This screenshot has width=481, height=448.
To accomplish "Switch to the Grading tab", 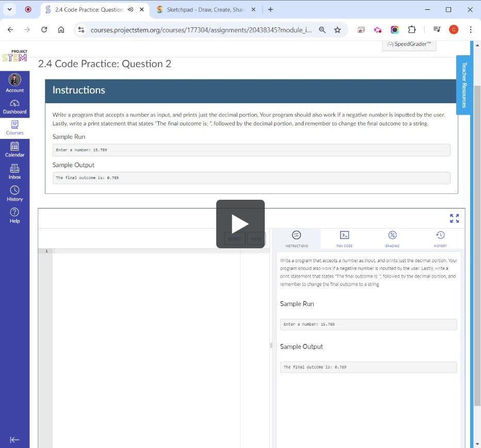I will tap(392, 239).
